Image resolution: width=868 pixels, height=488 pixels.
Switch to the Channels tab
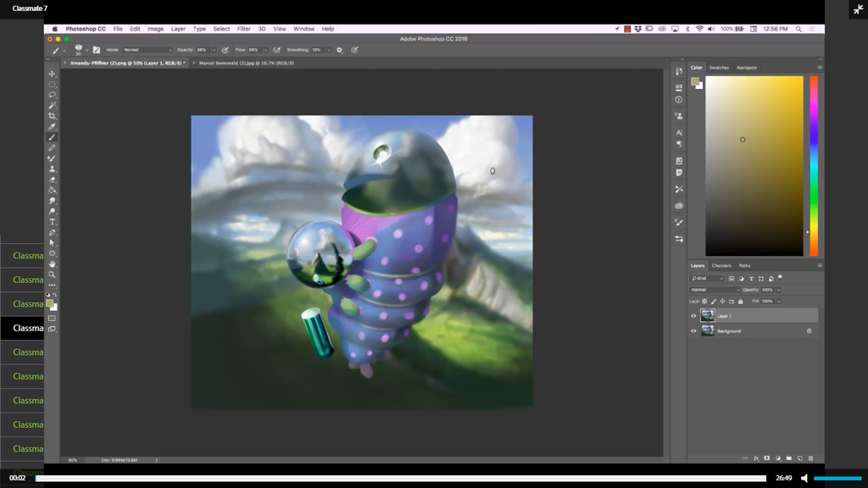pos(721,265)
